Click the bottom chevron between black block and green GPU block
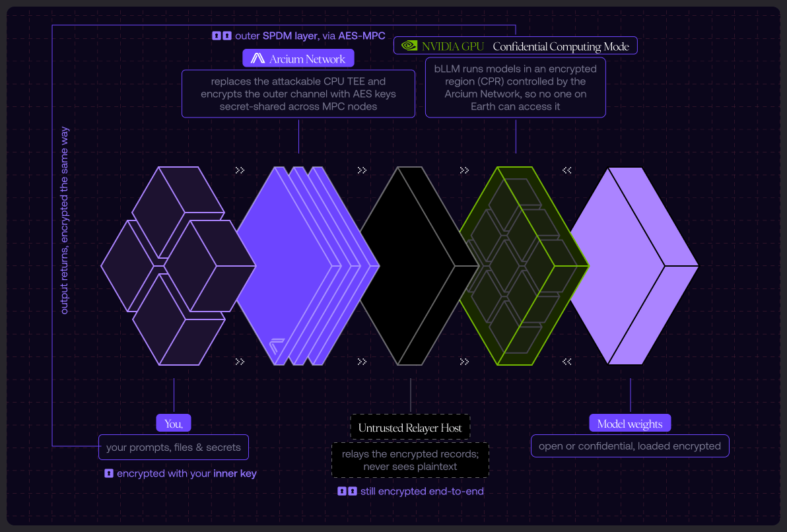The height and width of the screenshot is (532, 787). coord(464,361)
